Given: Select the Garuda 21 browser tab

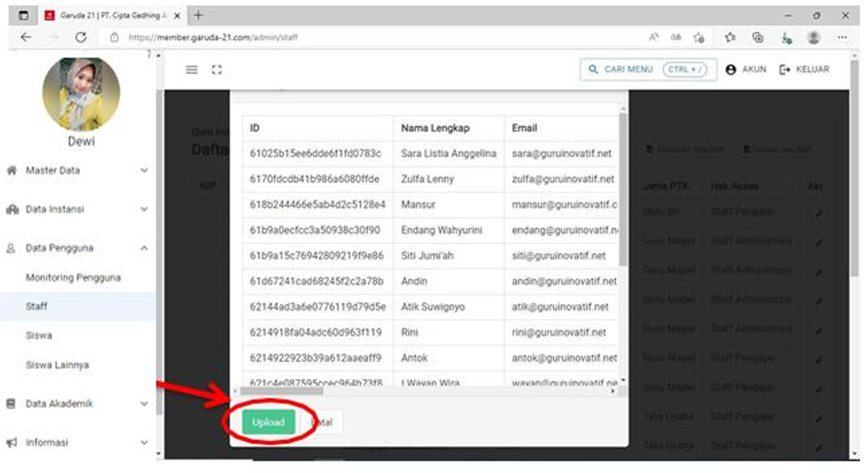Looking at the screenshot, I should click(x=111, y=15).
